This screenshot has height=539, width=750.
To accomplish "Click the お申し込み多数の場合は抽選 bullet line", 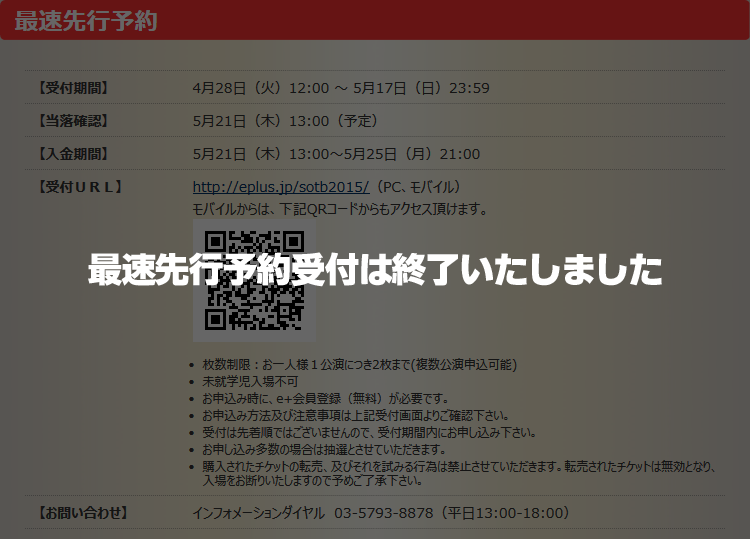I will (x=324, y=450).
